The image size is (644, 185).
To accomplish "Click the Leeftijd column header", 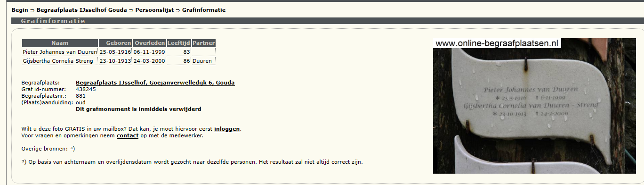I will 178,43.
